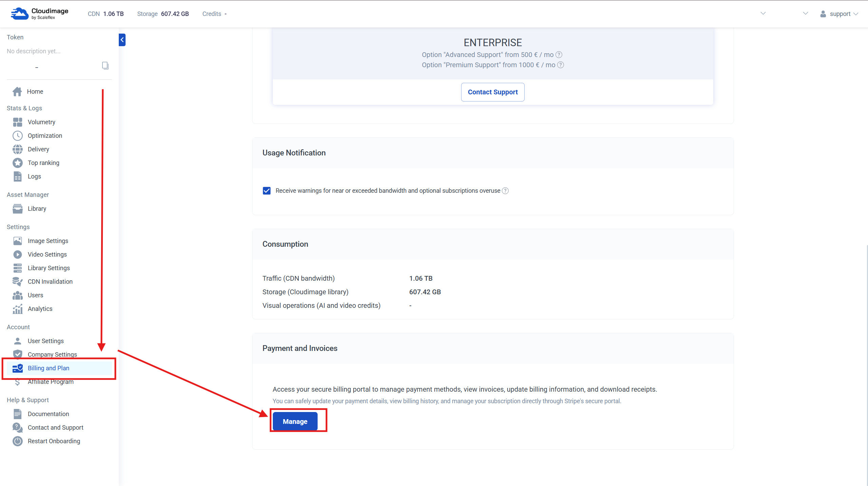Click the Restart Onboarding power icon
Image resolution: width=868 pixels, height=486 pixels.
click(x=18, y=441)
